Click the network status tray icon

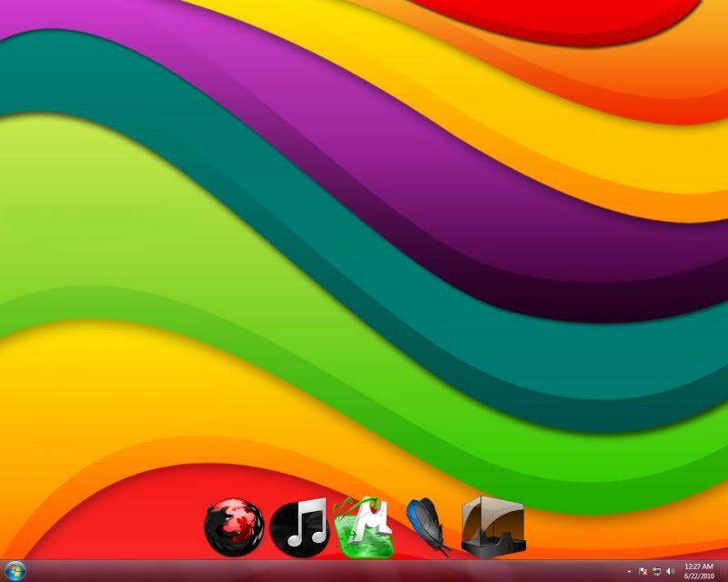tap(656, 571)
